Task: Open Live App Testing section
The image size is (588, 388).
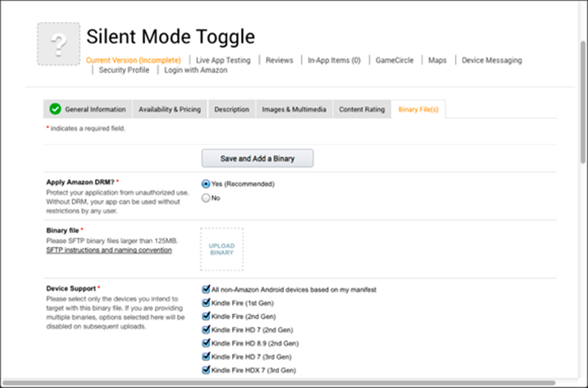Action: point(223,60)
